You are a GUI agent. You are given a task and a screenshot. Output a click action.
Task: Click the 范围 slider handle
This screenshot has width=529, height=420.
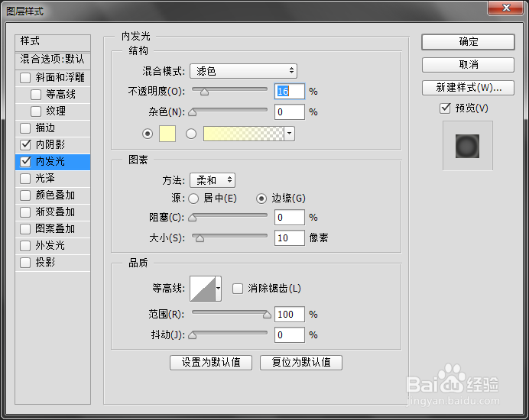tap(267, 315)
